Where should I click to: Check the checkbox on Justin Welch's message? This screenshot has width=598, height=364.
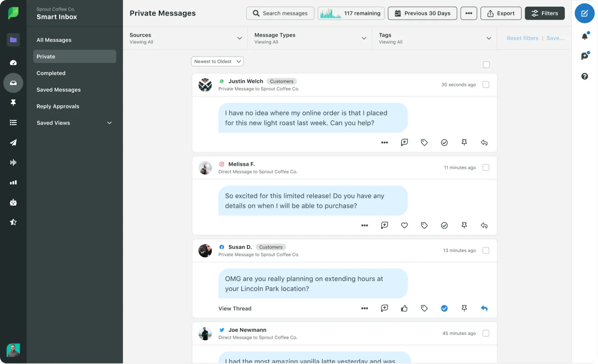pos(486,84)
